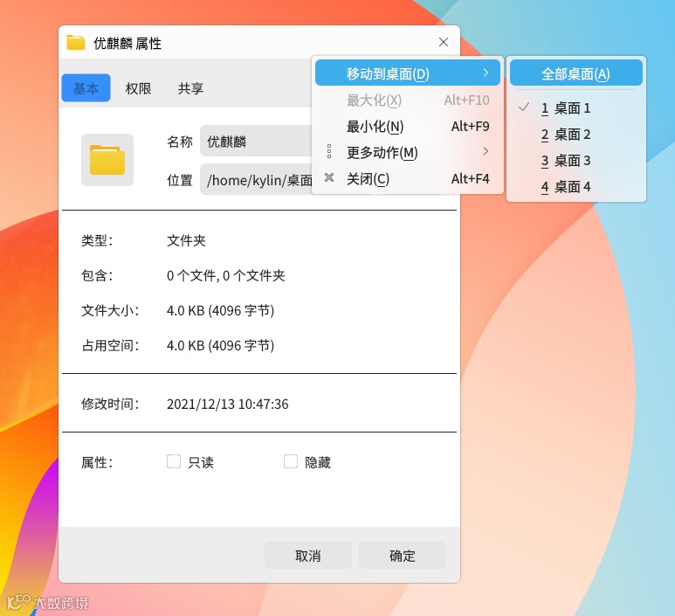Switch to the 共享 tab
Screen dimensions: 675x616
click(x=190, y=88)
